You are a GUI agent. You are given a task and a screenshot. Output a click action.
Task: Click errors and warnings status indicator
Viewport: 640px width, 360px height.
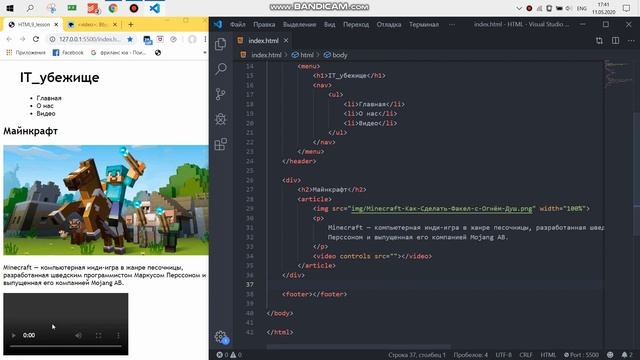[x=229, y=355]
